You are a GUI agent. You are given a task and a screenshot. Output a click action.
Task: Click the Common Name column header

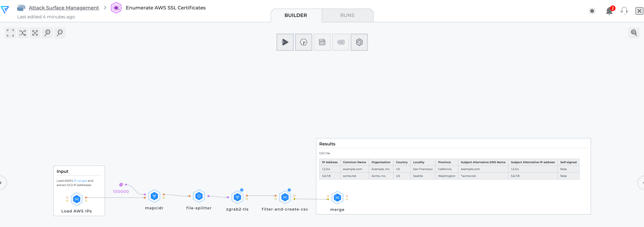point(354,162)
